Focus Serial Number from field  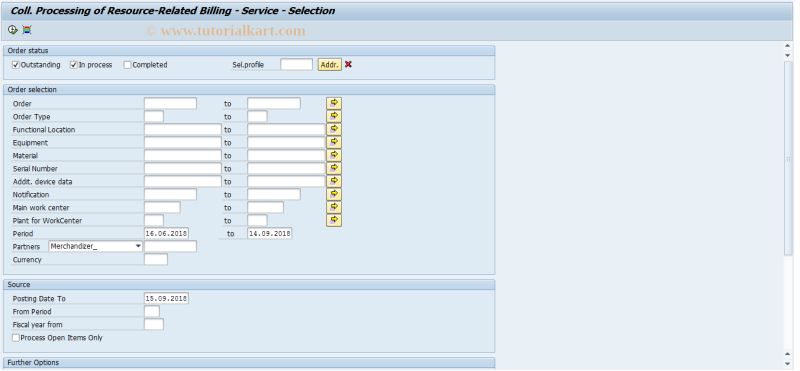click(183, 169)
